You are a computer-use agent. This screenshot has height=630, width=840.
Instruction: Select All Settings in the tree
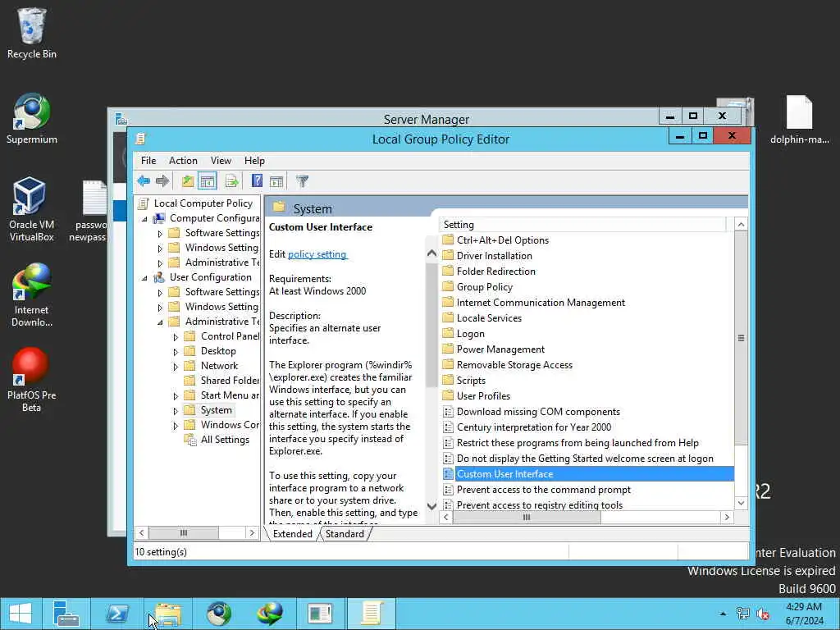pyautogui.click(x=225, y=440)
